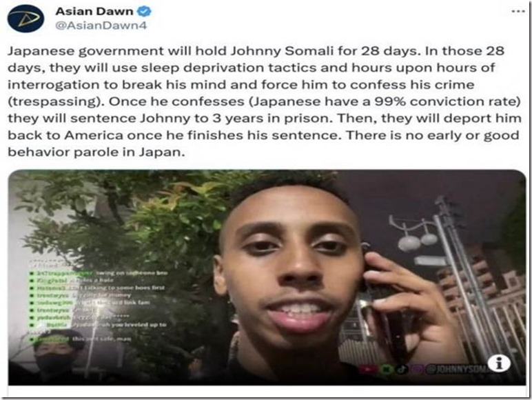Click the blue verified checkmark badge
Image resolution: width=532 pixels, height=400 pixels.
coord(144,11)
